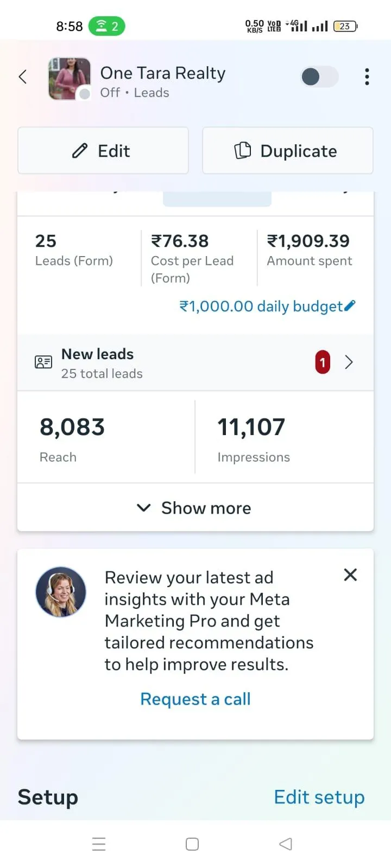Image resolution: width=391 pixels, height=868 pixels.
Task: Expand Show more metrics
Action: pyautogui.click(x=195, y=508)
